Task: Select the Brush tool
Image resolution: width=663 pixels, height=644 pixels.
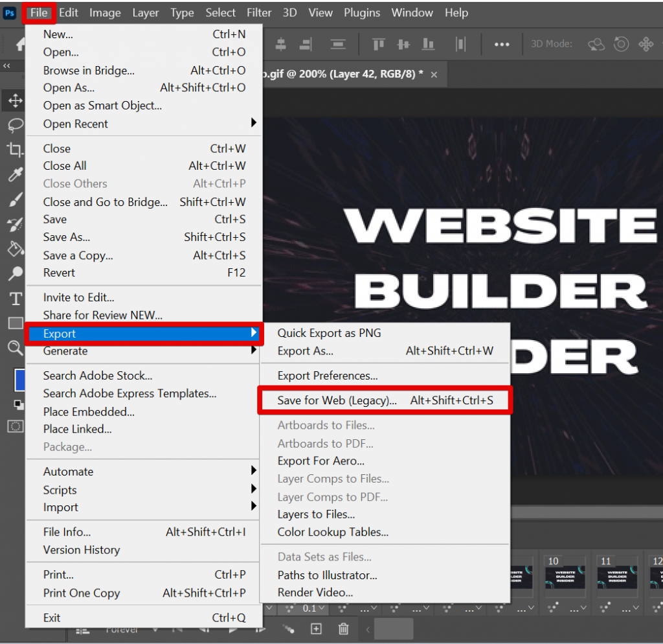Action: 16,199
